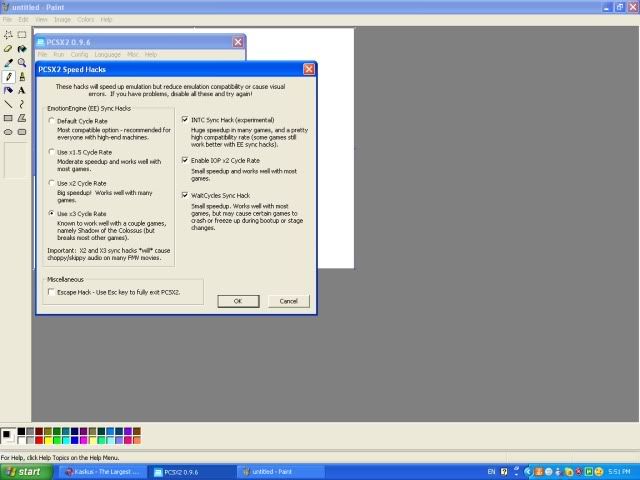The width and height of the screenshot is (640, 480).
Task: Choose the Fill With Color bucket tool
Action: click(x=22, y=49)
